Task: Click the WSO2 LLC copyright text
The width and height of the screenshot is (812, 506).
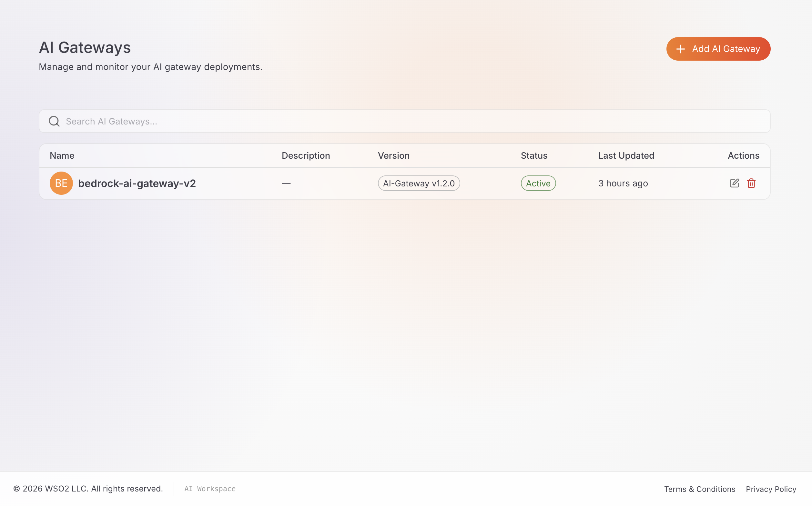Action: pos(88,489)
